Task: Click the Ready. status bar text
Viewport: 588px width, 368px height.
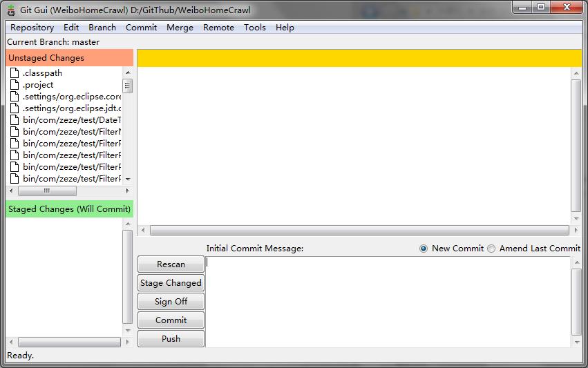Action: (20, 356)
